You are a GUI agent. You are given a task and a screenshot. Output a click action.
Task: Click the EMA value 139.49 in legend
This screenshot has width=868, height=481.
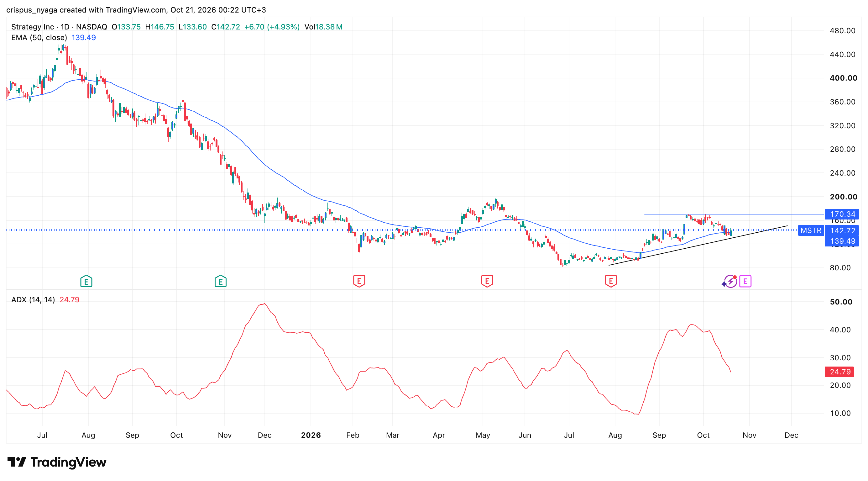[x=84, y=37]
